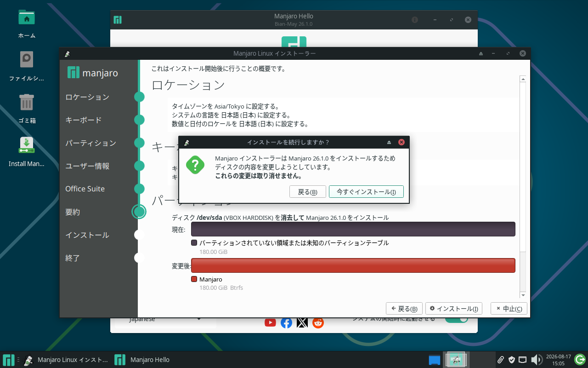Click the dark 現在 partition bar
Viewport: 588px width, 368px height.
click(x=353, y=229)
